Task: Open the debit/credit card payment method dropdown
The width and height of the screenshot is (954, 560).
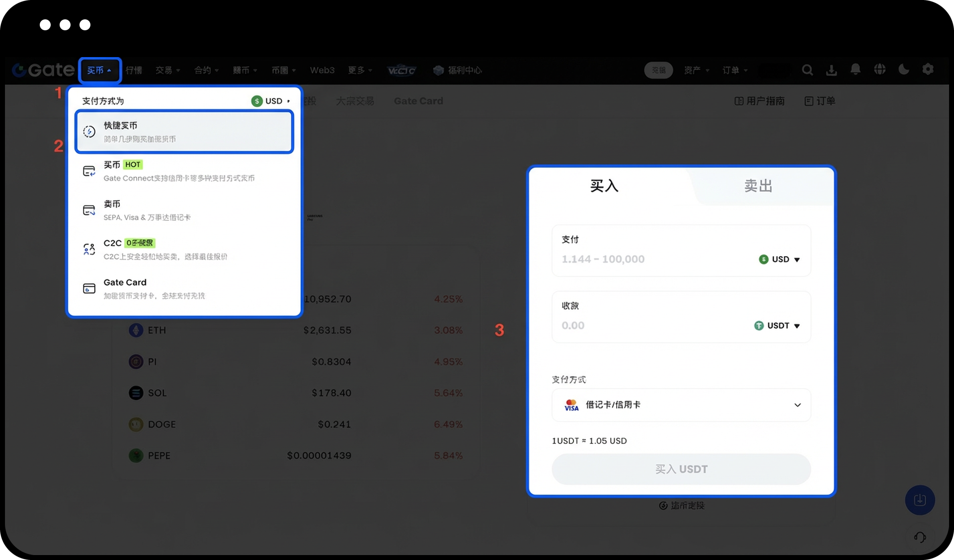Action: (681, 405)
